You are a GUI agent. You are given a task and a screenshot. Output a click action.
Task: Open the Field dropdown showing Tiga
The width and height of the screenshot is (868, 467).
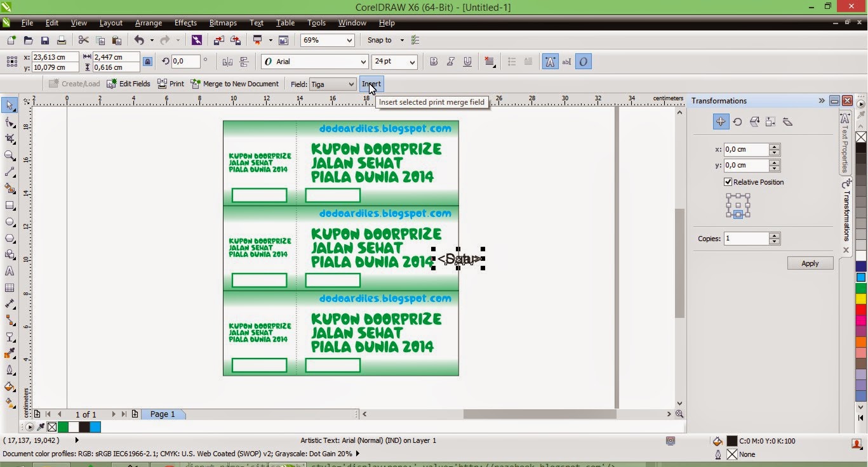(351, 84)
